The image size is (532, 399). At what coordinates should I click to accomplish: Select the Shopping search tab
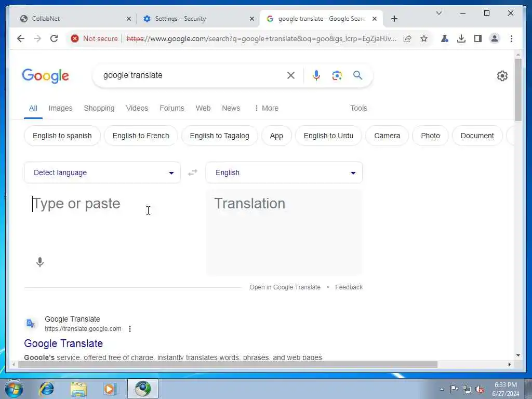point(99,108)
